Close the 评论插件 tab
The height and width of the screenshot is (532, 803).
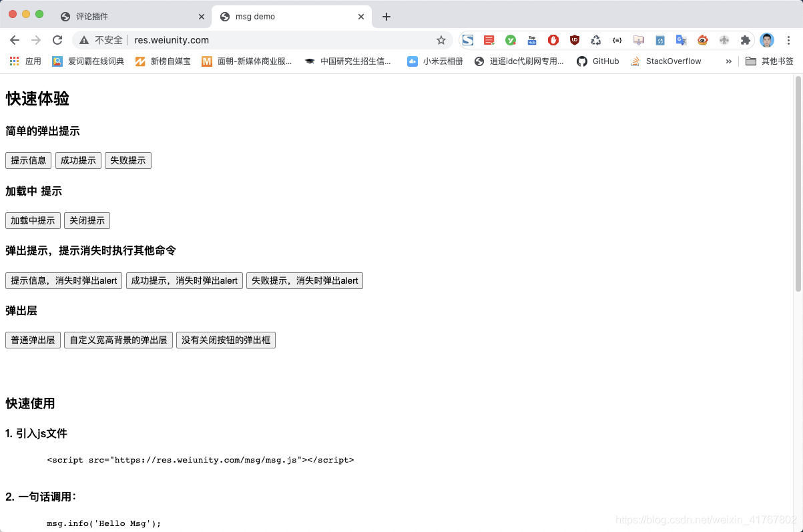click(x=202, y=17)
